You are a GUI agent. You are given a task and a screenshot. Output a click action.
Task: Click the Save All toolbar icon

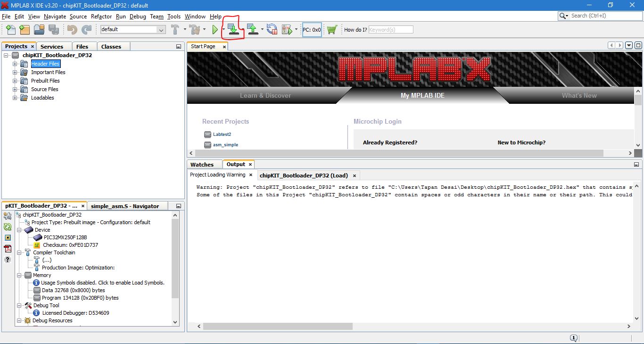point(54,30)
